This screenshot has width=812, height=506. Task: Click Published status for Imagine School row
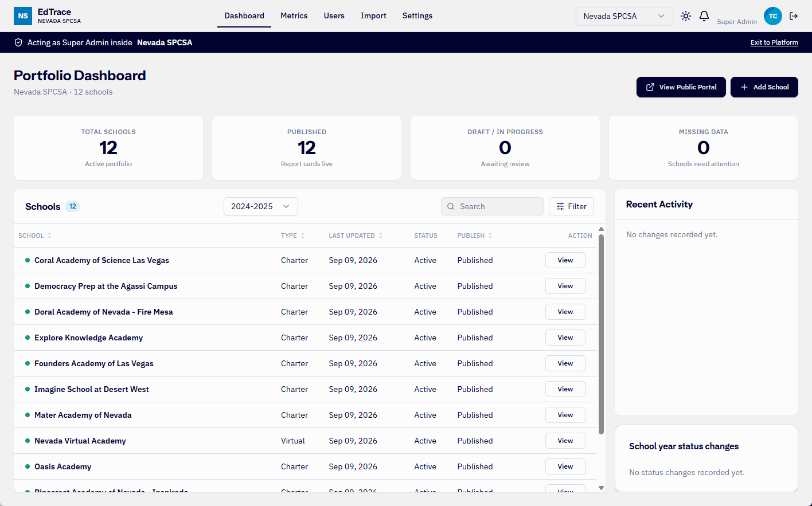(x=475, y=389)
